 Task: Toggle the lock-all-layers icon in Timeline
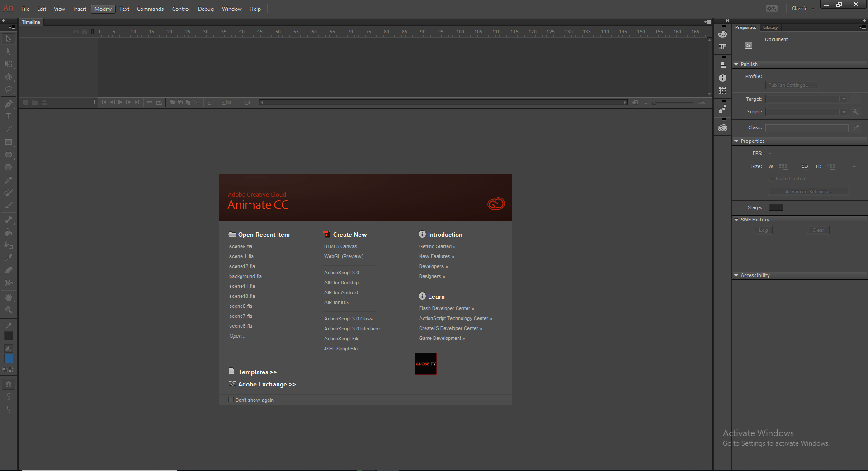pyautogui.click(x=85, y=32)
